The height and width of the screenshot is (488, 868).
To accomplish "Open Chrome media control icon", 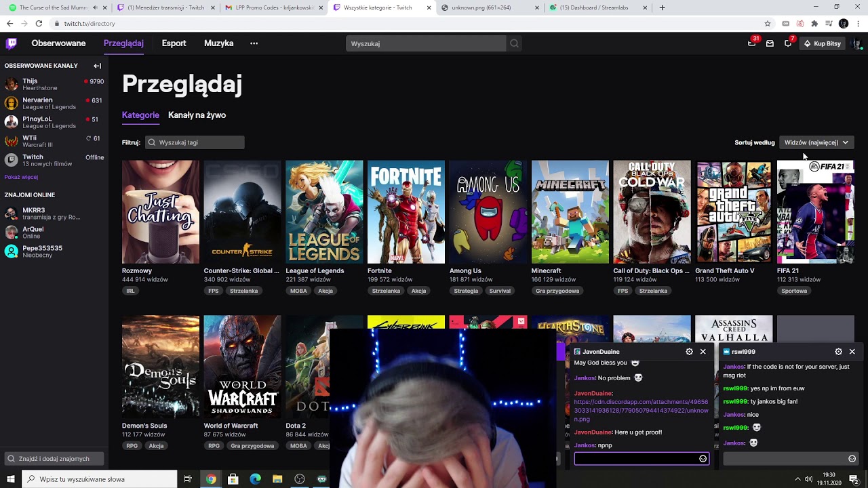I will [829, 23].
